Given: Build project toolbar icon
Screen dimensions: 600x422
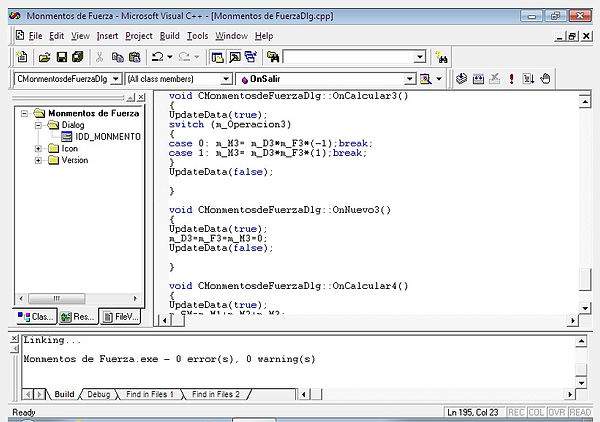Looking at the screenshot, I should [478, 79].
